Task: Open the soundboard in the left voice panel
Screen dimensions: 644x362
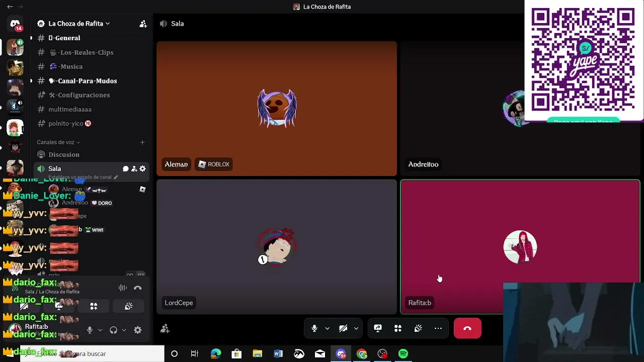Action: click(x=129, y=306)
